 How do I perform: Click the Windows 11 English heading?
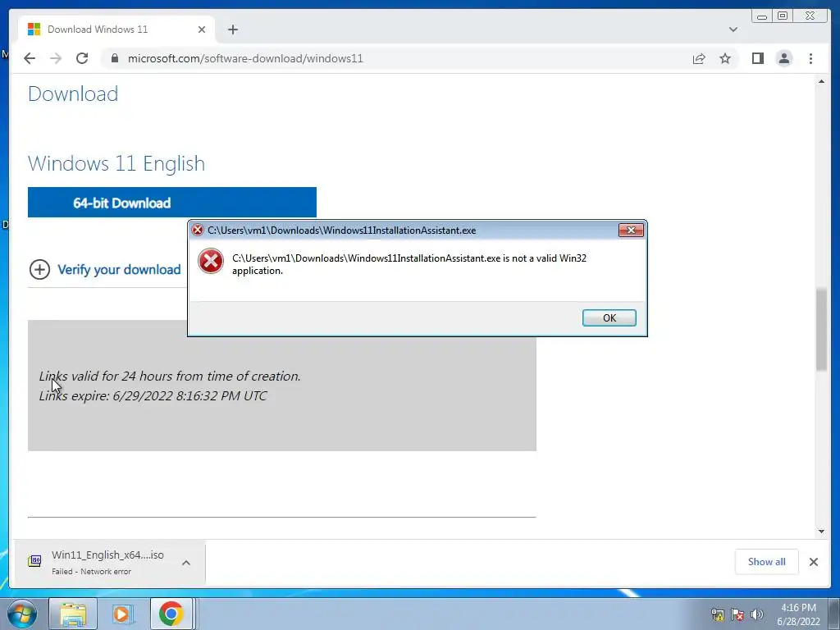(116, 163)
